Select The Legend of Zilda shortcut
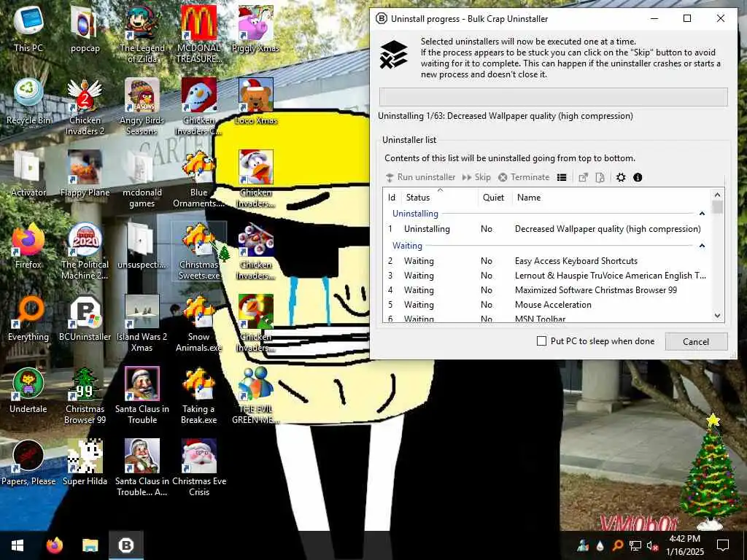 [x=142, y=34]
